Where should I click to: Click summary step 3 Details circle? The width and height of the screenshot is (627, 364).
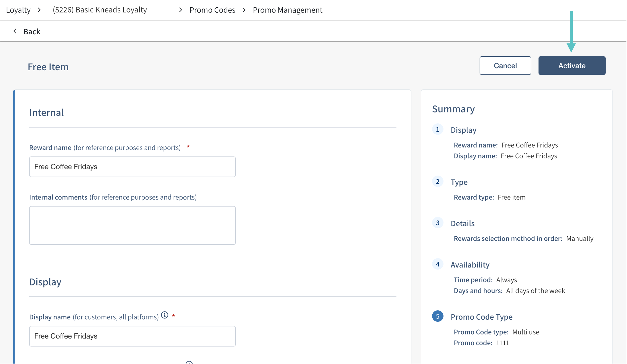[437, 223]
